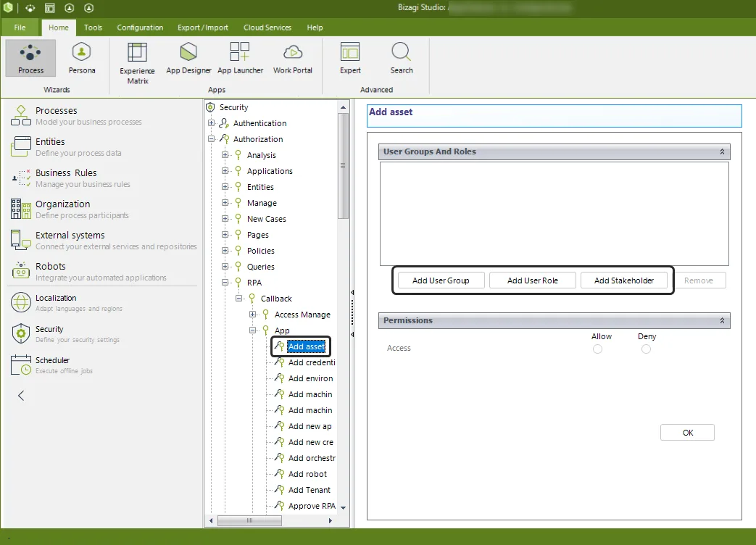Click the tree's vertical scrollbar thumb
Image resolution: width=756 pixels, height=545 pixels.
click(343, 166)
